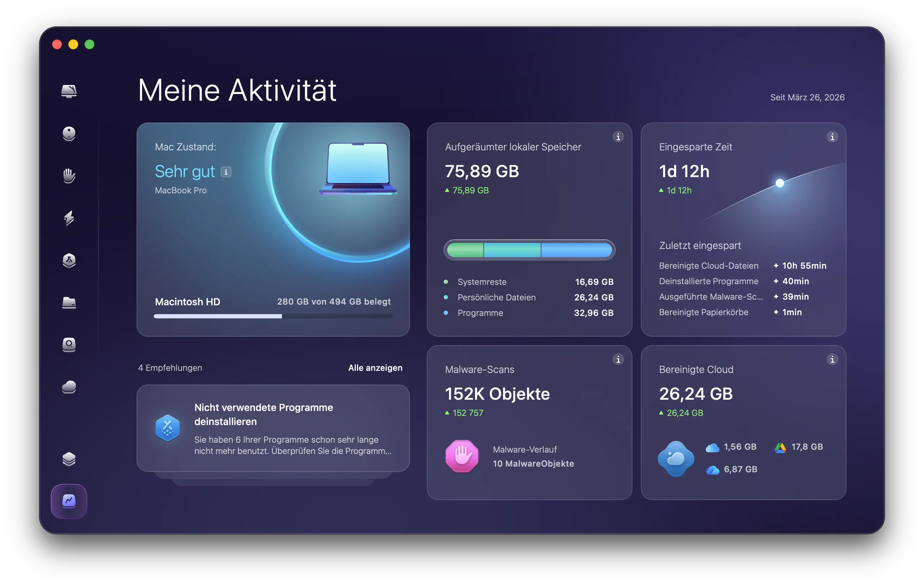Open the Performance lightning bolt module
The height and width of the screenshot is (586, 924).
click(x=69, y=218)
